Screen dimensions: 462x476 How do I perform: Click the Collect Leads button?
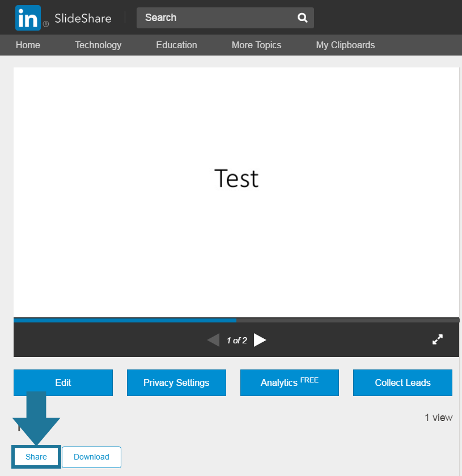click(402, 382)
